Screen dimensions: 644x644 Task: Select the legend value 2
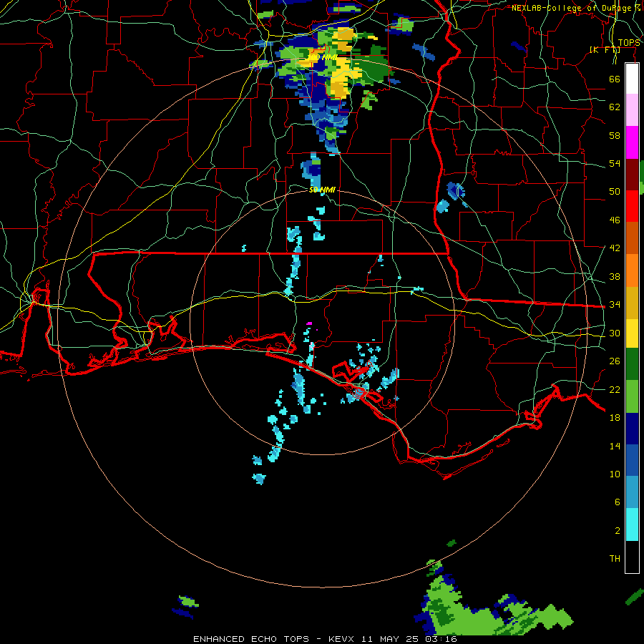(x=617, y=531)
